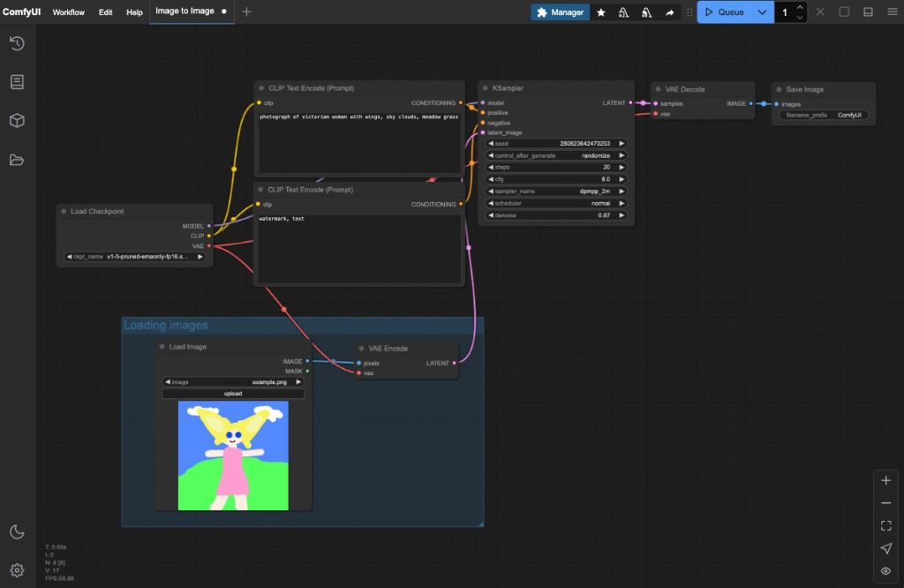
Task: Open the Manager button
Action: coord(560,12)
